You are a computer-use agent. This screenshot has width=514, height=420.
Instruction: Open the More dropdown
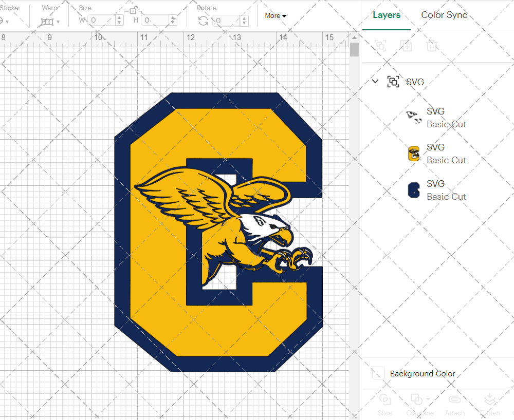(x=276, y=16)
